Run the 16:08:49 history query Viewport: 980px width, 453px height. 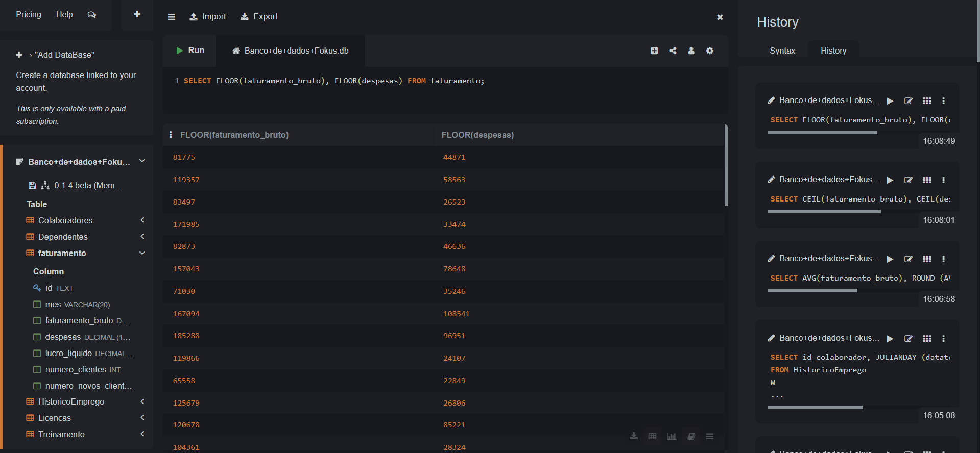pos(890,101)
